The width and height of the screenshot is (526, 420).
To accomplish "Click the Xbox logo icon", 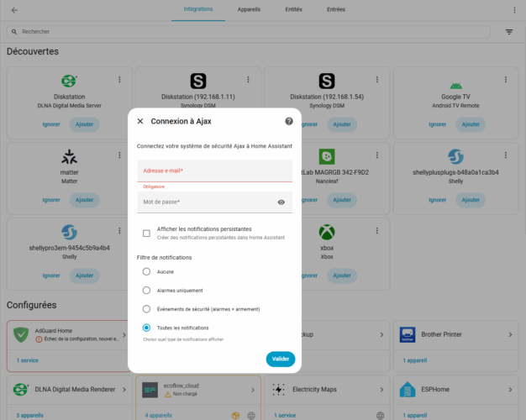I will pyautogui.click(x=327, y=232).
